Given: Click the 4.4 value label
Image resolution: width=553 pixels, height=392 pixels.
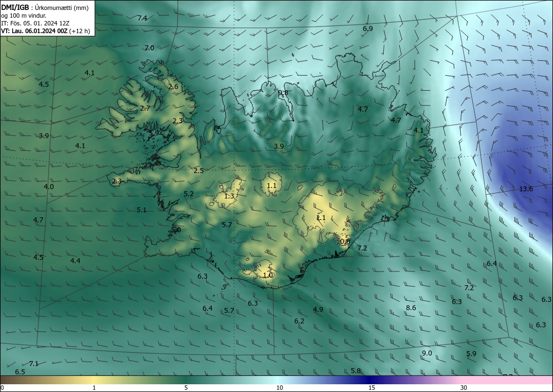Looking at the screenshot, I should pos(75,261).
